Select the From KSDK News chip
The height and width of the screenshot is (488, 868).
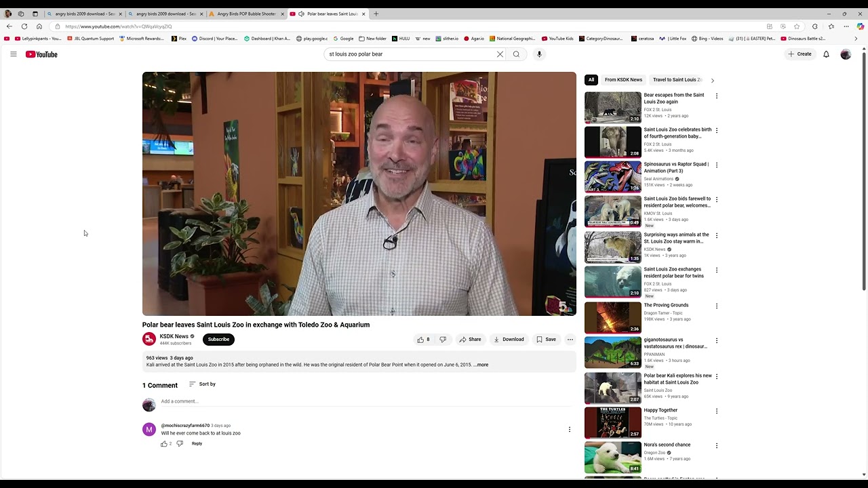[623, 80]
